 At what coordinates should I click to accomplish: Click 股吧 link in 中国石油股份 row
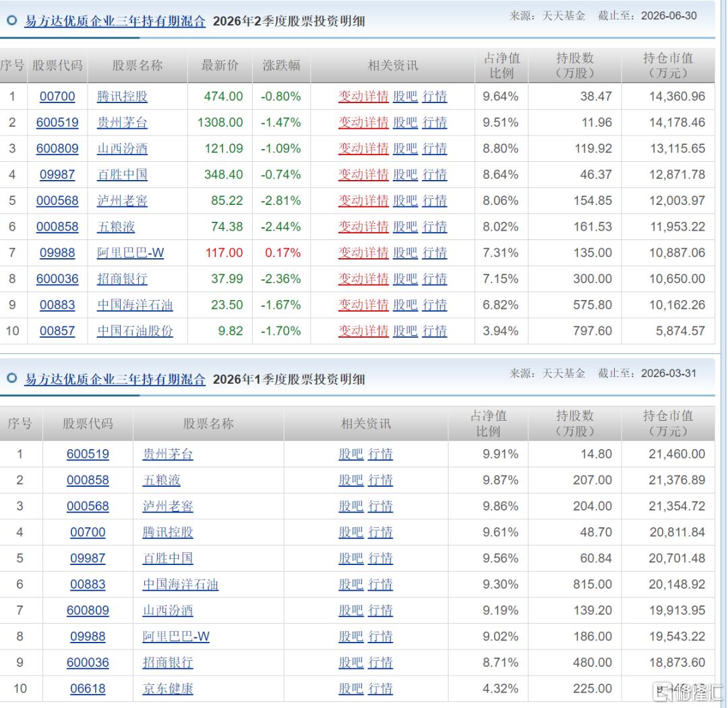(x=405, y=330)
